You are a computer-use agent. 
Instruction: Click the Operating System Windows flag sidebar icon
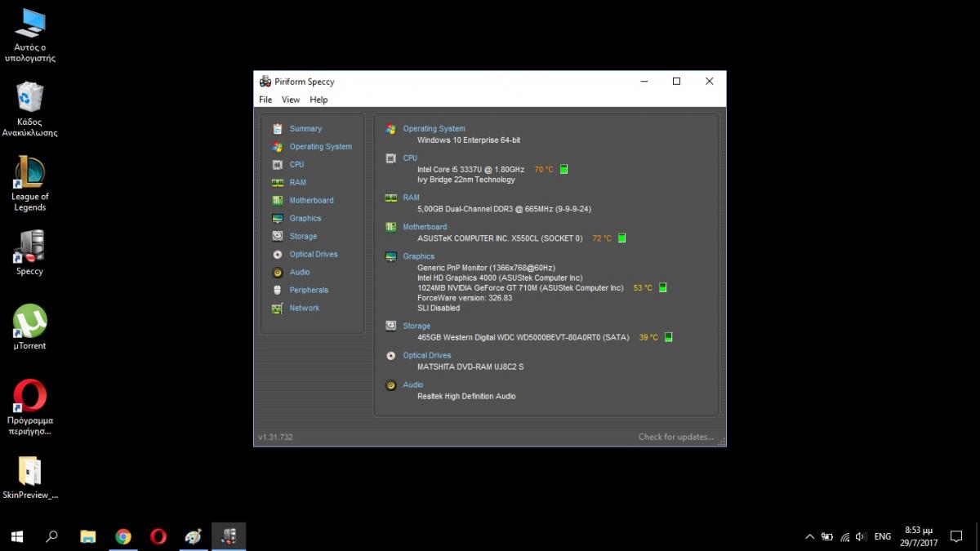tap(278, 147)
